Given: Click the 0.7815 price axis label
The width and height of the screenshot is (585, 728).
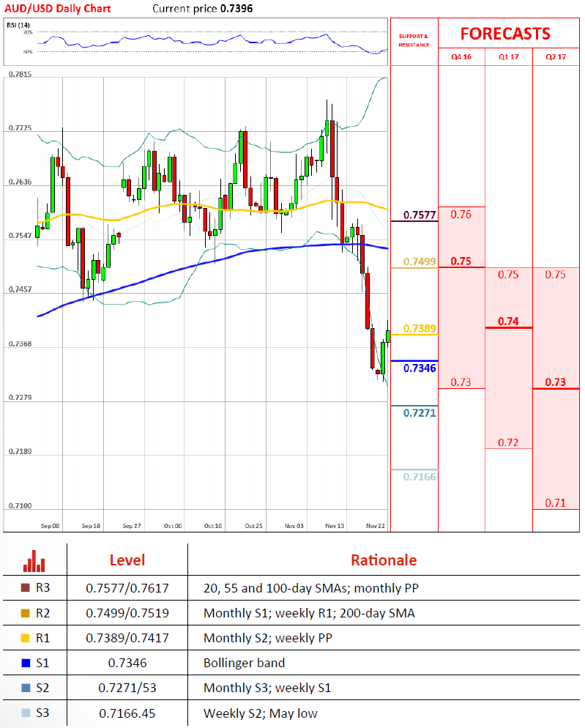Looking at the screenshot, I should coord(20,74).
